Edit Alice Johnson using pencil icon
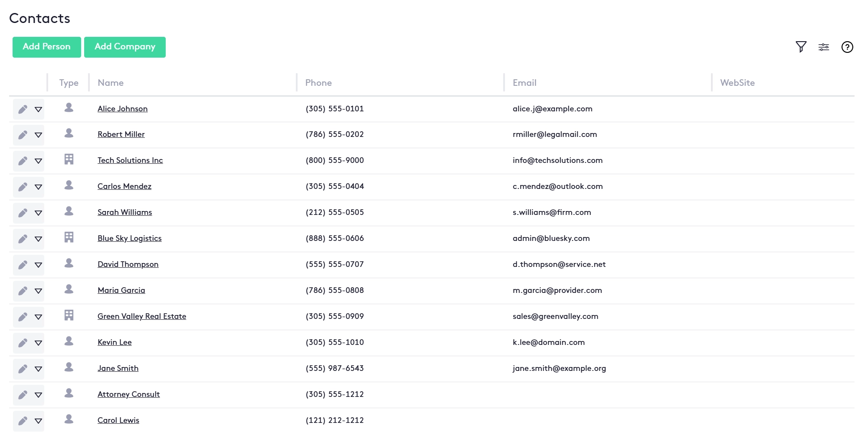Image resolution: width=868 pixels, height=432 pixels. point(23,109)
